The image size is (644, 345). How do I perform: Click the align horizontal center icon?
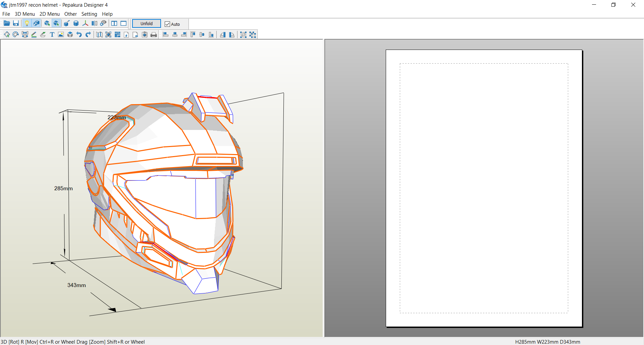click(175, 34)
